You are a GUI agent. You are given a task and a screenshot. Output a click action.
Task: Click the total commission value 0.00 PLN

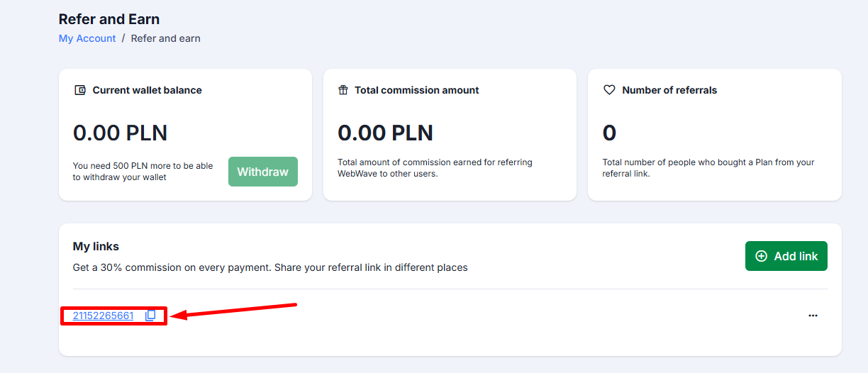point(385,133)
